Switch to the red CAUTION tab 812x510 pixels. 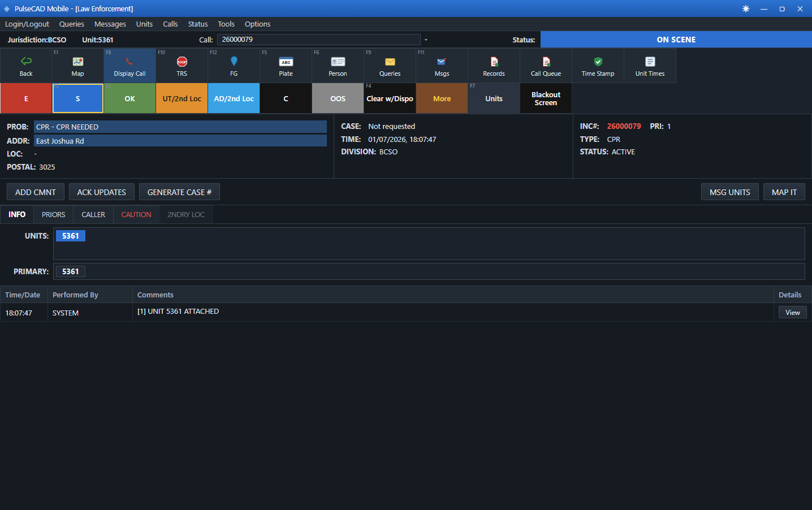pos(136,214)
